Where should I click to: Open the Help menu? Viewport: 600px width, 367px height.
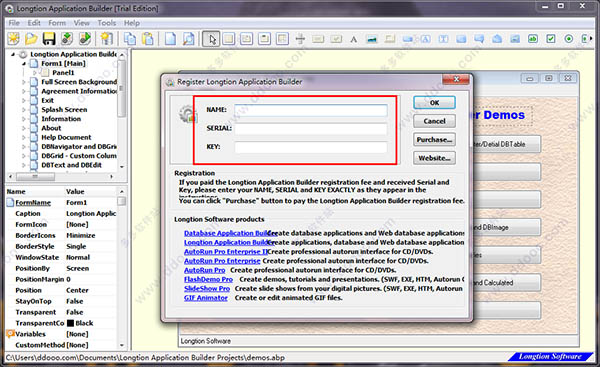132,23
